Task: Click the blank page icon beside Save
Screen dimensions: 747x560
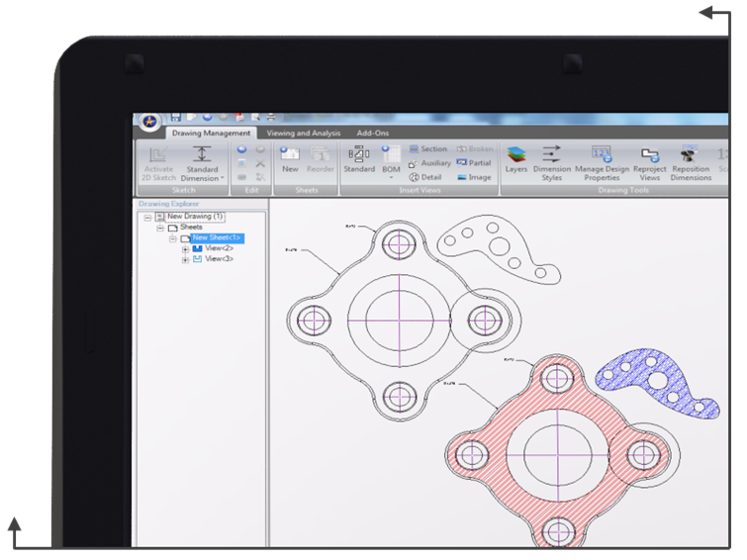Action: (191, 117)
